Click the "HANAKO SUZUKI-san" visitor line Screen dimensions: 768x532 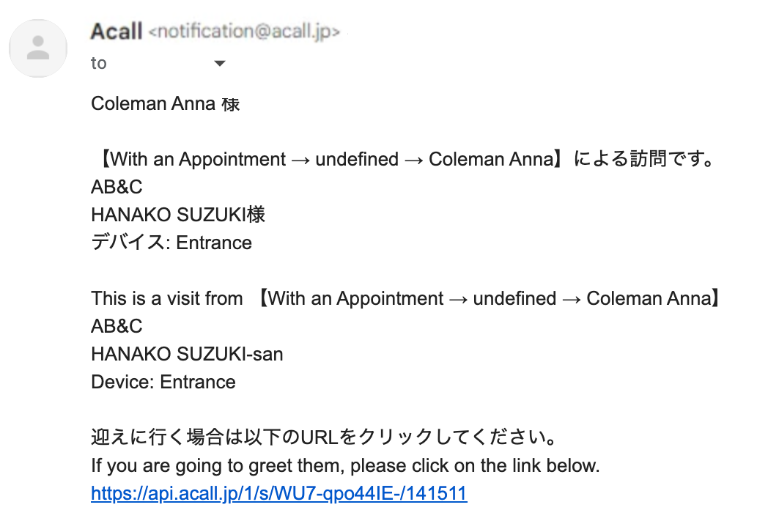[x=187, y=354]
